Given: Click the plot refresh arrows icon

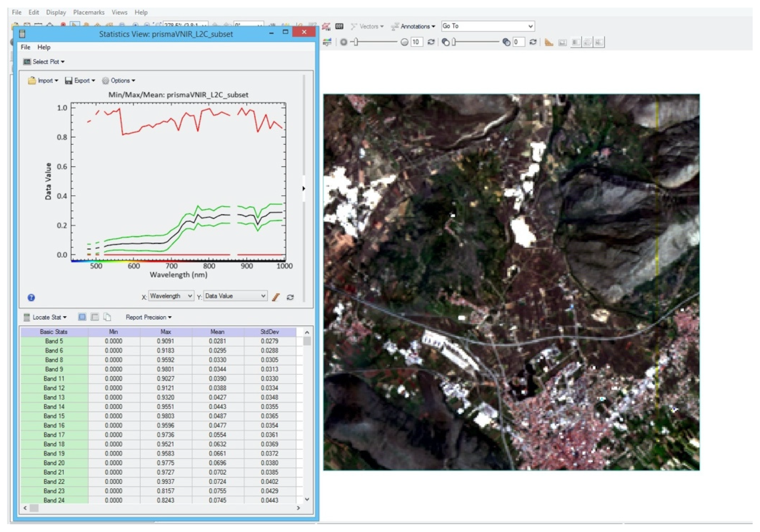Looking at the screenshot, I should pyautogui.click(x=290, y=297).
